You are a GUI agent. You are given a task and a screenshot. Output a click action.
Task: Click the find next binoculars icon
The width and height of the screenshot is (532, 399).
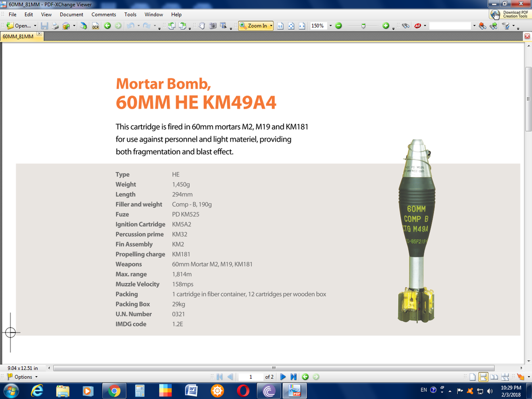(x=494, y=26)
